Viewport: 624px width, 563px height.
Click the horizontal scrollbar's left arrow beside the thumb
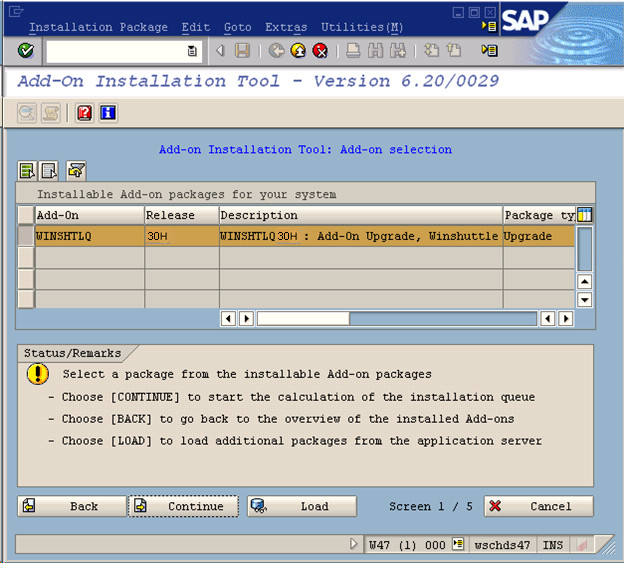pyautogui.click(x=228, y=319)
